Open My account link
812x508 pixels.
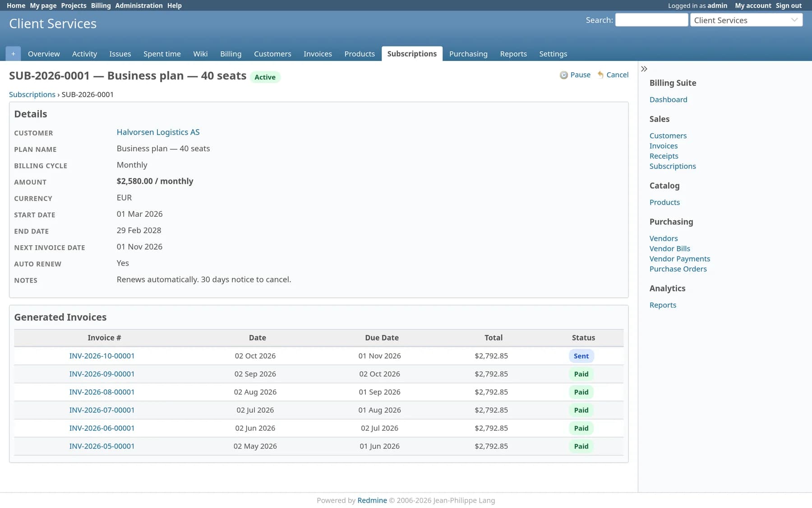[x=753, y=5]
